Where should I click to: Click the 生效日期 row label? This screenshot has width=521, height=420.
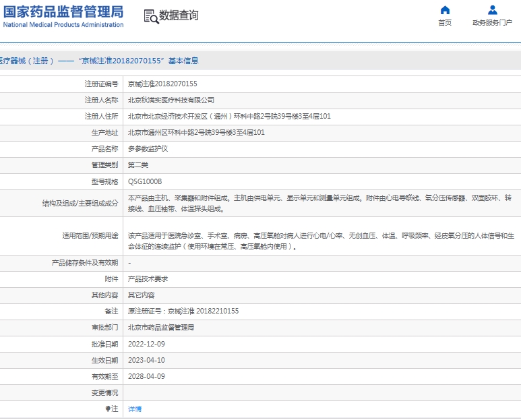[x=104, y=360]
